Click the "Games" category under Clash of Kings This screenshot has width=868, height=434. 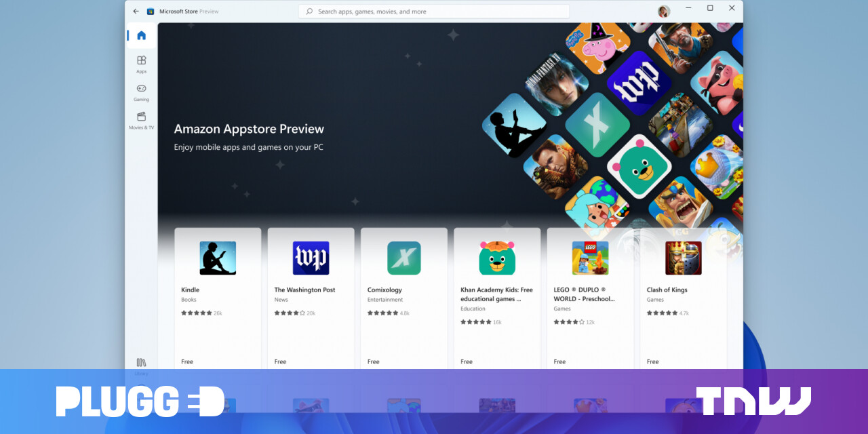click(x=655, y=300)
